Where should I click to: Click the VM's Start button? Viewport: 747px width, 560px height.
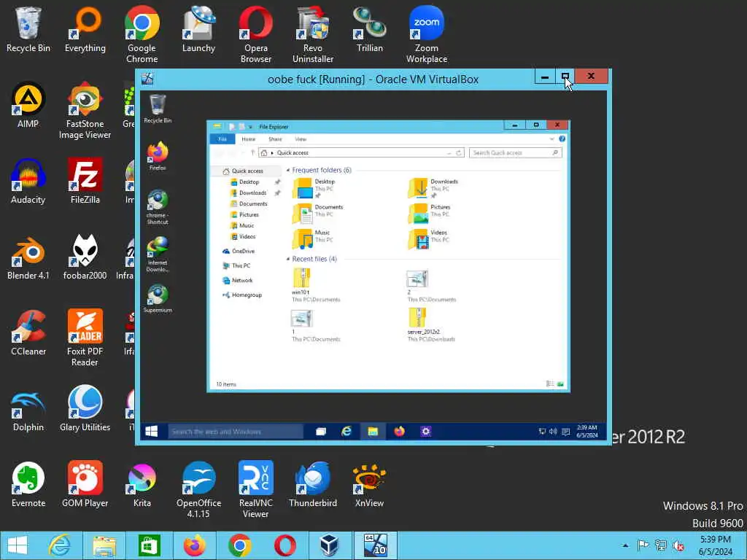152,432
